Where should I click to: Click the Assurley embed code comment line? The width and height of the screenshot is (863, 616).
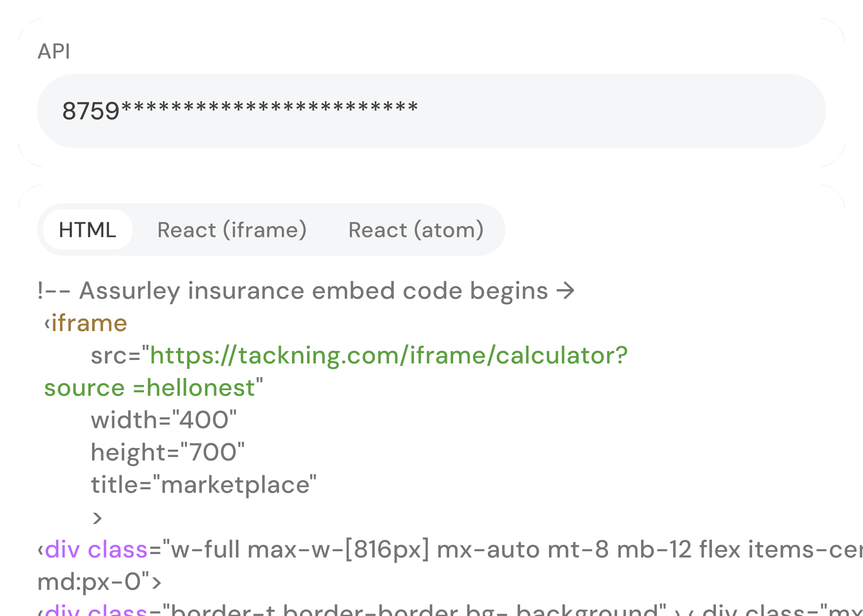293,290
